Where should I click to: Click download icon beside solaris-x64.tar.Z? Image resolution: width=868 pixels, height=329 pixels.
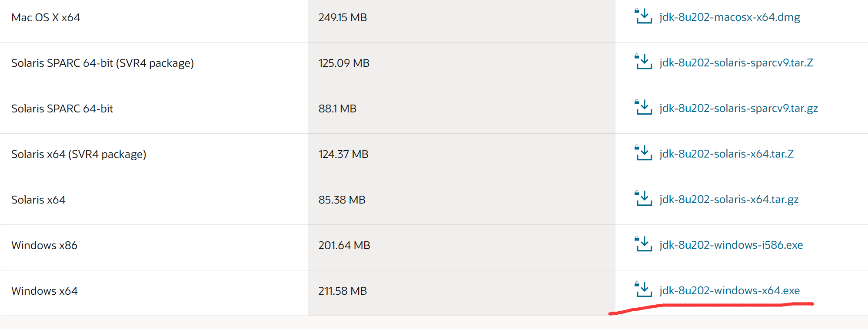point(643,153)
